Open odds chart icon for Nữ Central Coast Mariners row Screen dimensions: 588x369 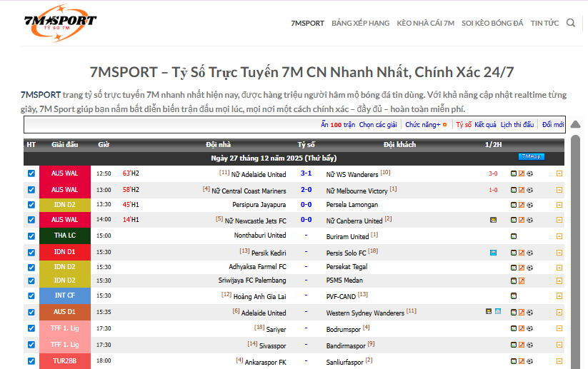tap(522, 190)
